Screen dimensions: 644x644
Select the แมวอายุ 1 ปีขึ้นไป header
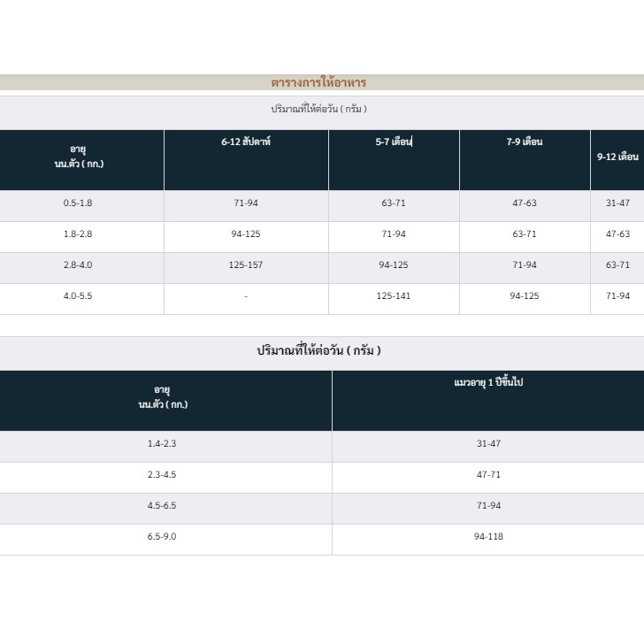pos(488,401)
